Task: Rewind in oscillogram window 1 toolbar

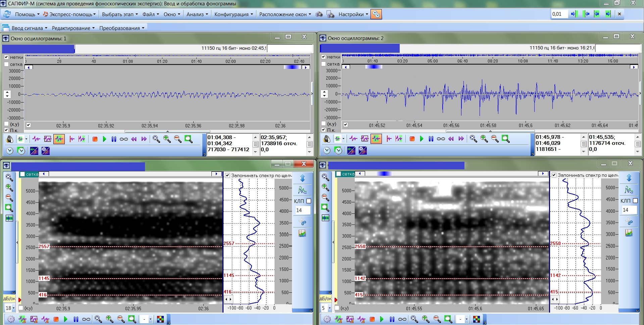Action: tap(134, 139)
